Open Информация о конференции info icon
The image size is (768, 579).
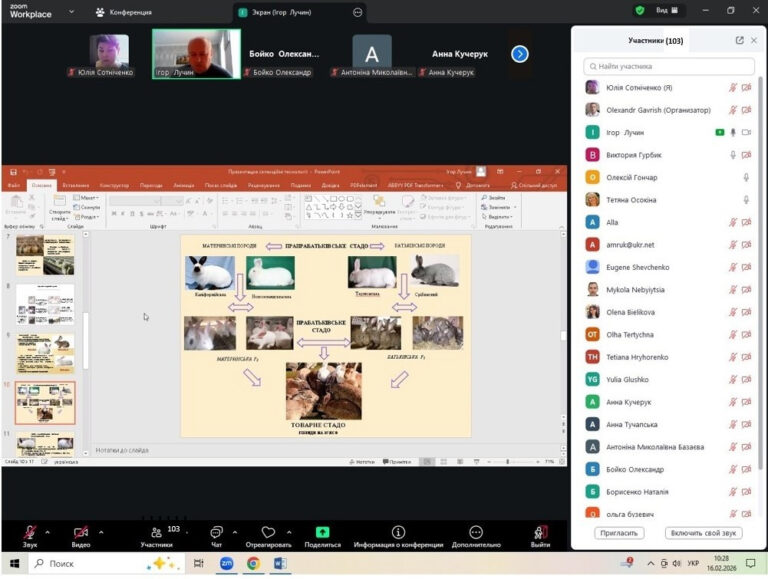pos(398,532)
